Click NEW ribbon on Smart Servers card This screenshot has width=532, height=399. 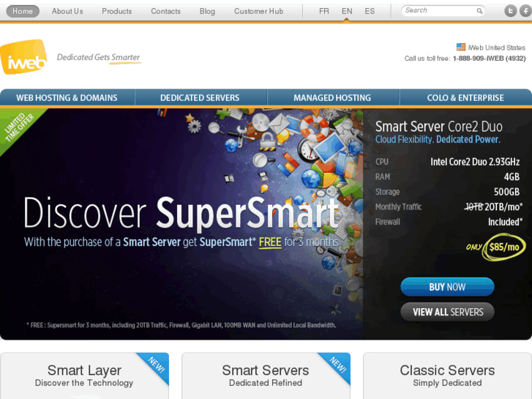click(338, 365)
